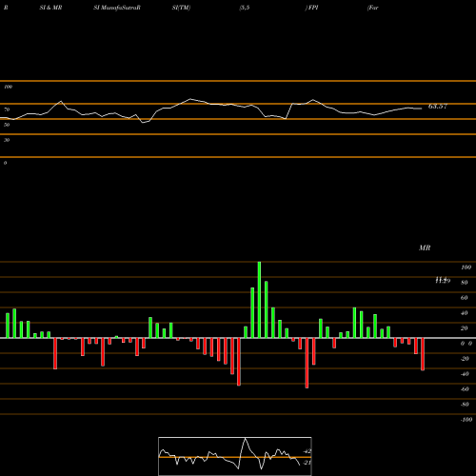Click the 'SI(TM)' header text
Screen dimensions: 476x476
(x=181, y=8)
